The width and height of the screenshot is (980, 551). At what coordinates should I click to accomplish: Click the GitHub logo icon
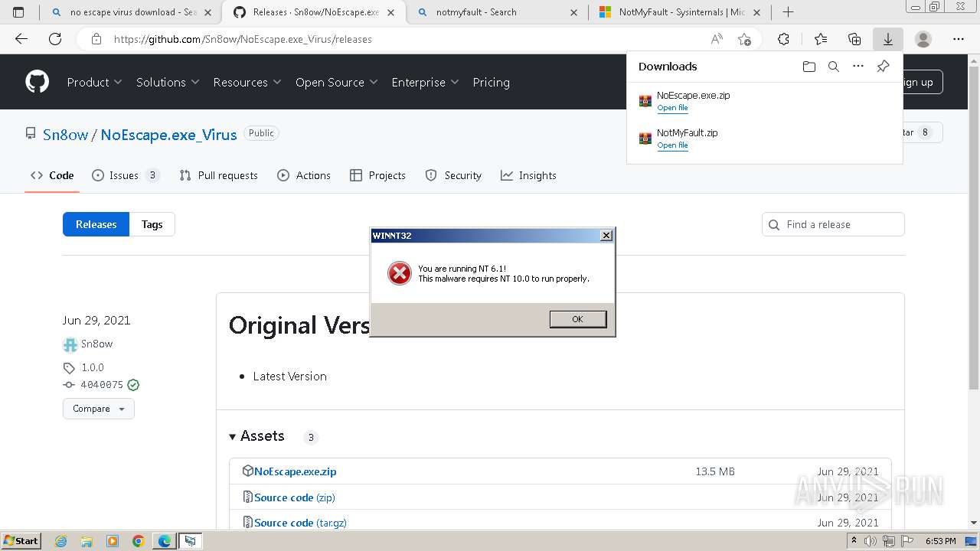coord(37,82)
